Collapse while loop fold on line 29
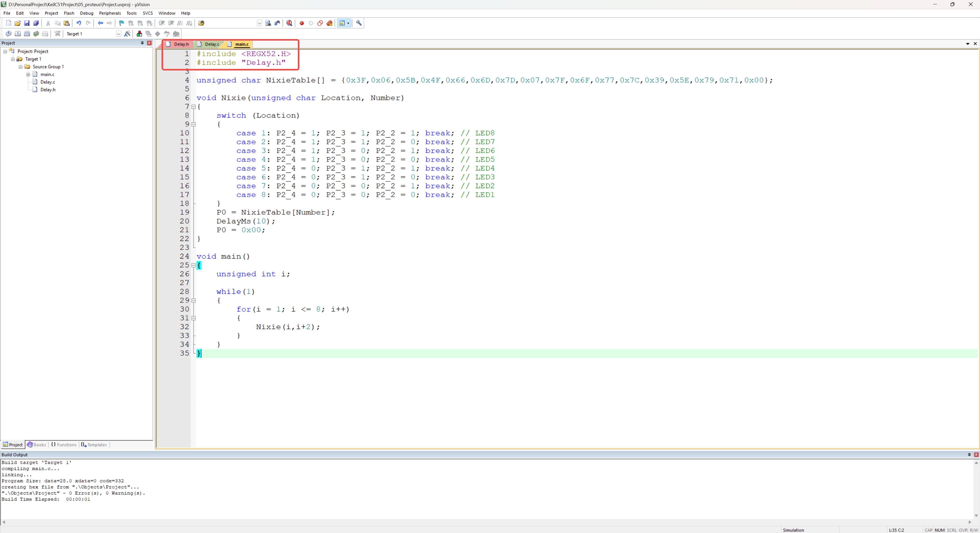 coord(194,300)
